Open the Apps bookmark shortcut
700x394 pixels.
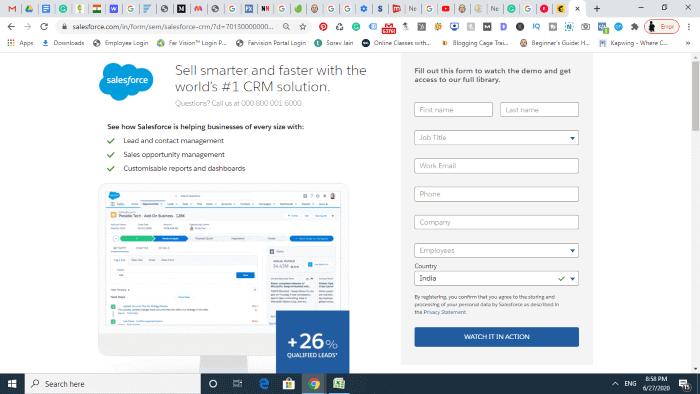(20, 43)
